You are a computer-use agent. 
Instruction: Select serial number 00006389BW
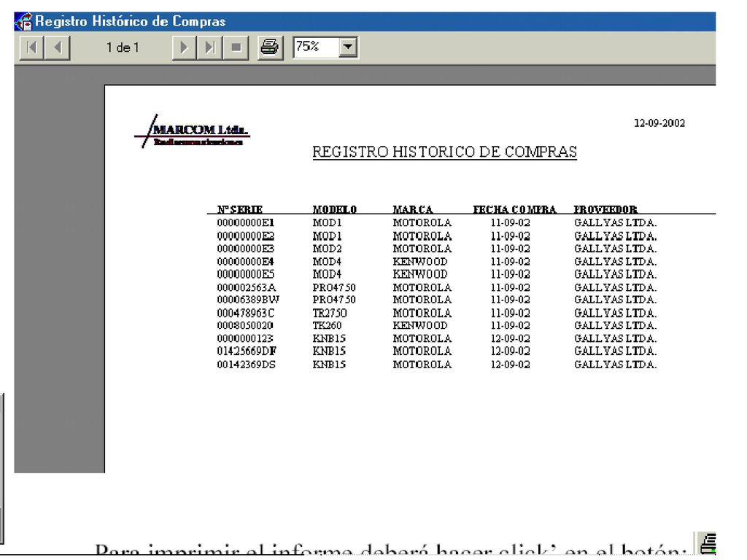248,300
